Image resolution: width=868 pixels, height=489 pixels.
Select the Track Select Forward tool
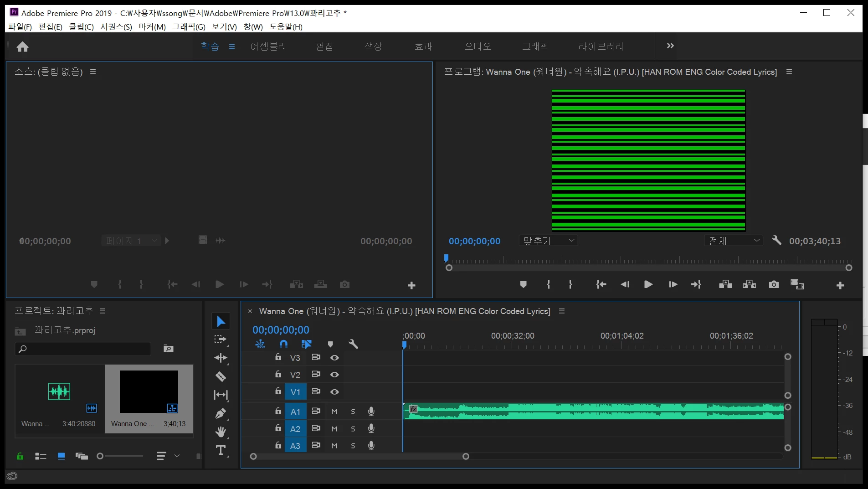point(221,340)
